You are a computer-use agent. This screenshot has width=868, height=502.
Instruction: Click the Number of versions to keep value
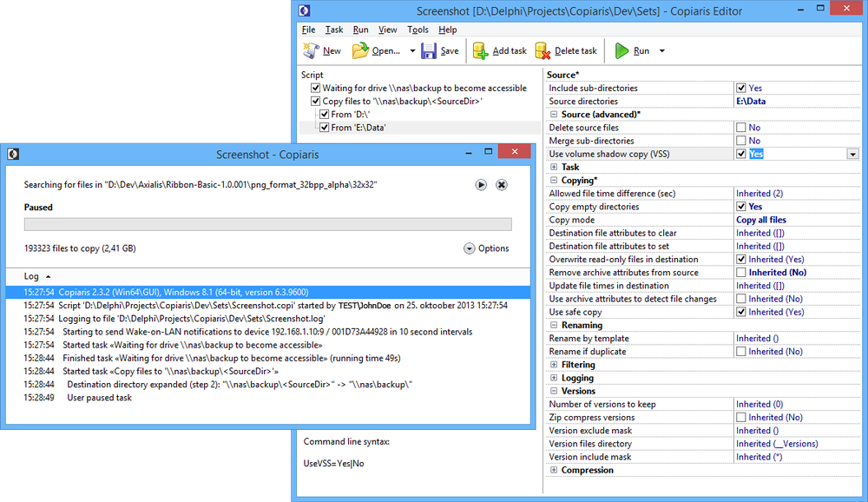pyautogui.click(x=759, y=405)
